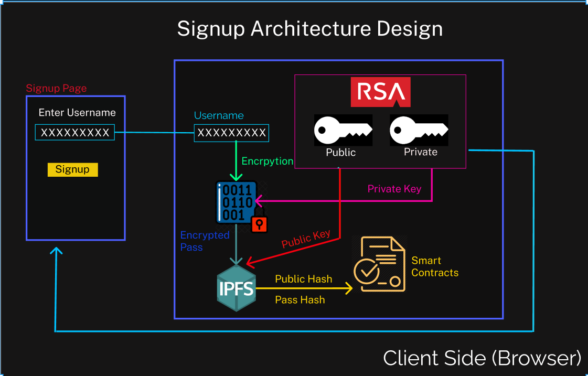Click the RSA logo
This screenshot has height=376, width=588.
(x=380, y=92)
